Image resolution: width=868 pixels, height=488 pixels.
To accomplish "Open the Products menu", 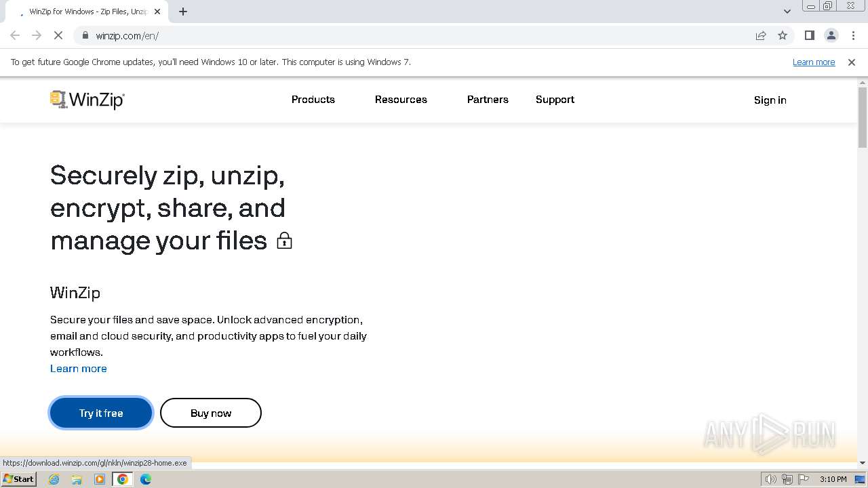I will pos(313,100).
